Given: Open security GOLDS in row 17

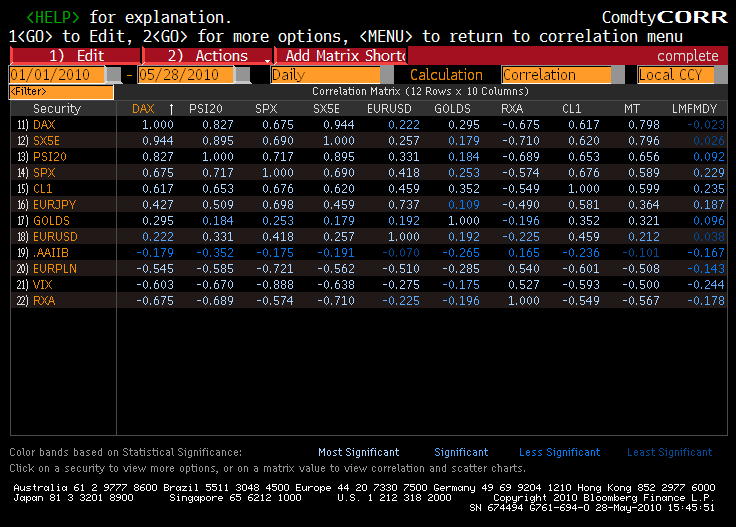Looking at the screenshot, I should coord(51,221).
